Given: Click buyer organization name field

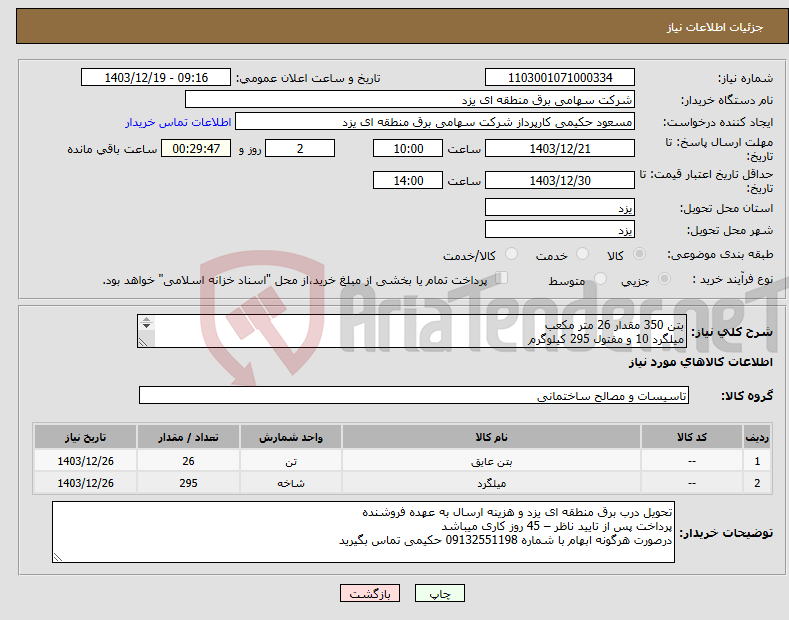Looking at the screenshot, I should 410,100.
